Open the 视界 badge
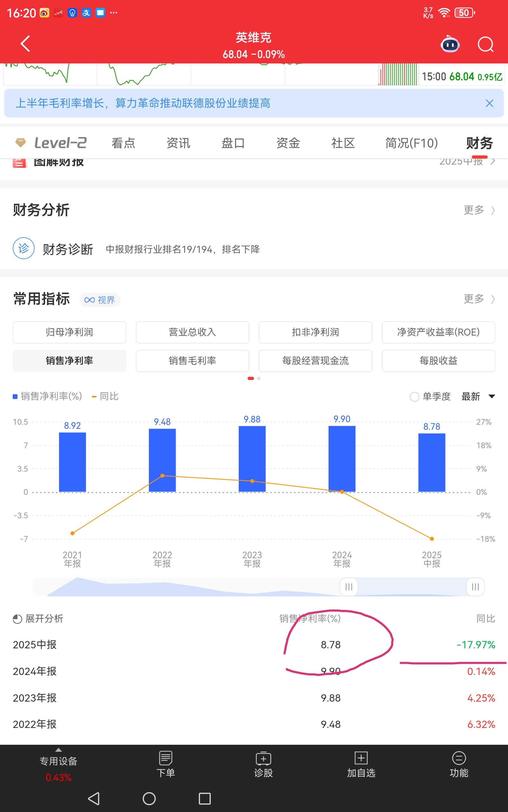 (100, 300)
